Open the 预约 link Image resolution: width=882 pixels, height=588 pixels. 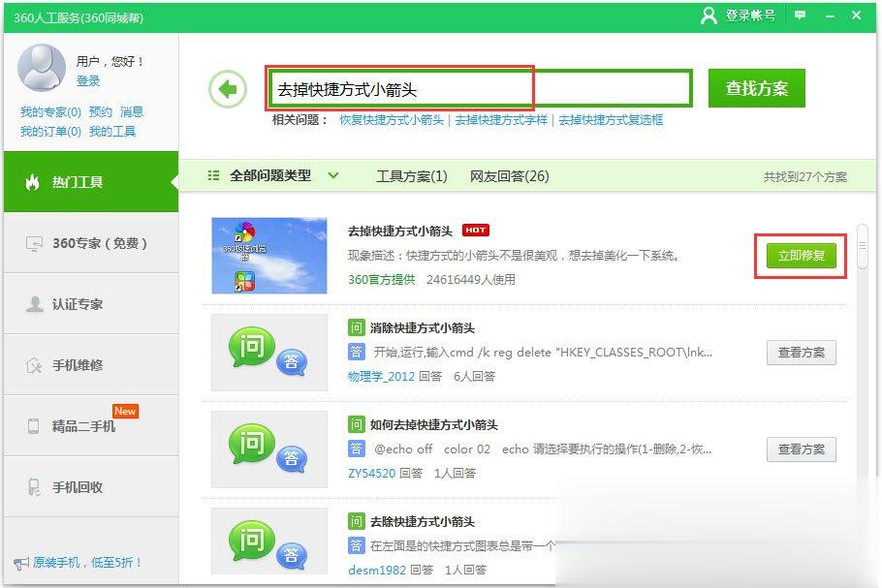coord(101,111)
